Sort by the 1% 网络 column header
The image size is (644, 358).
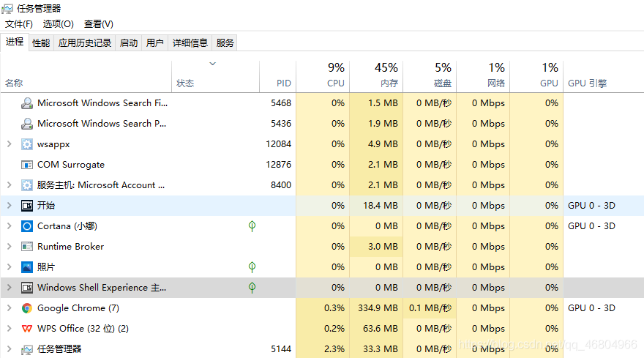pos(483,76)
